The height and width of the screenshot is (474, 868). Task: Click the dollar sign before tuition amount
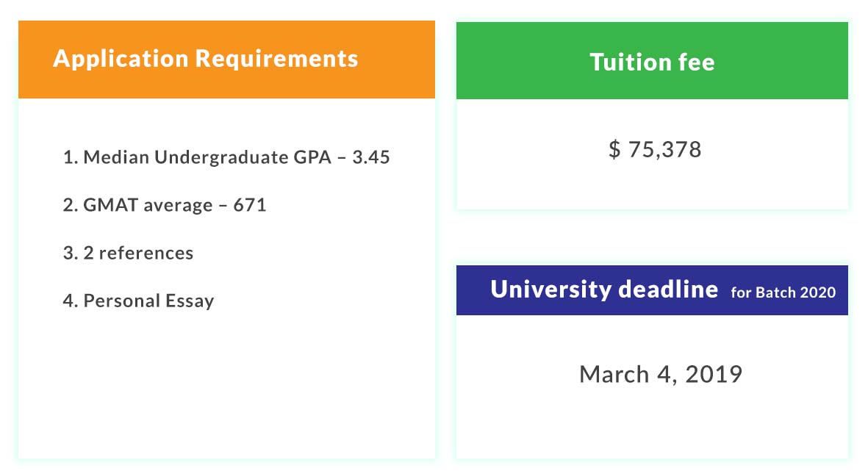[614, 149]
